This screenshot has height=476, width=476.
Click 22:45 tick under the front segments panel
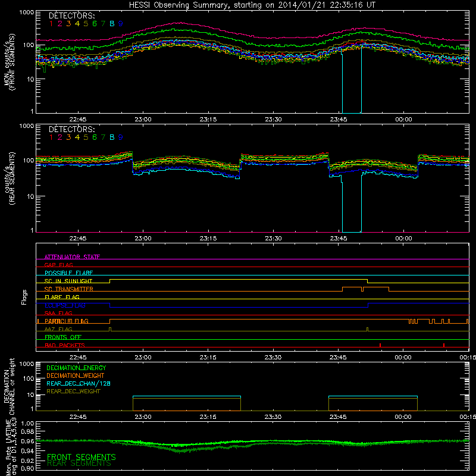tap(78, 120)
